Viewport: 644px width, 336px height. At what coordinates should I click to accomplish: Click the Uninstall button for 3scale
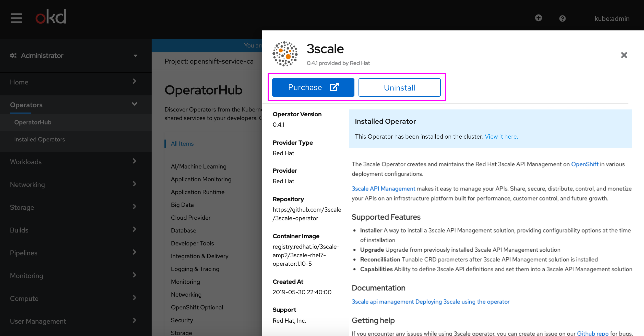[x=400, y=87]
